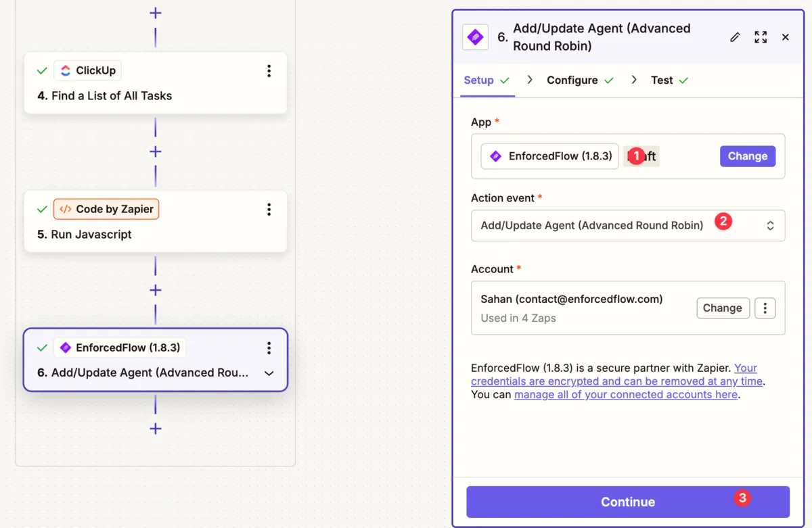Click the plus icon above the ClickUp step

155,12
